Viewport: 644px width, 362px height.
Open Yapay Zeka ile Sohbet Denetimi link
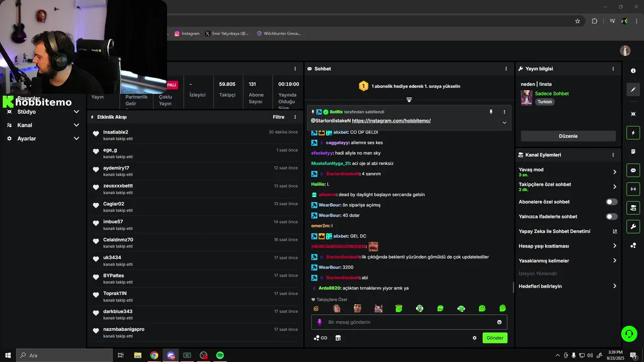(x=568, y=231)
